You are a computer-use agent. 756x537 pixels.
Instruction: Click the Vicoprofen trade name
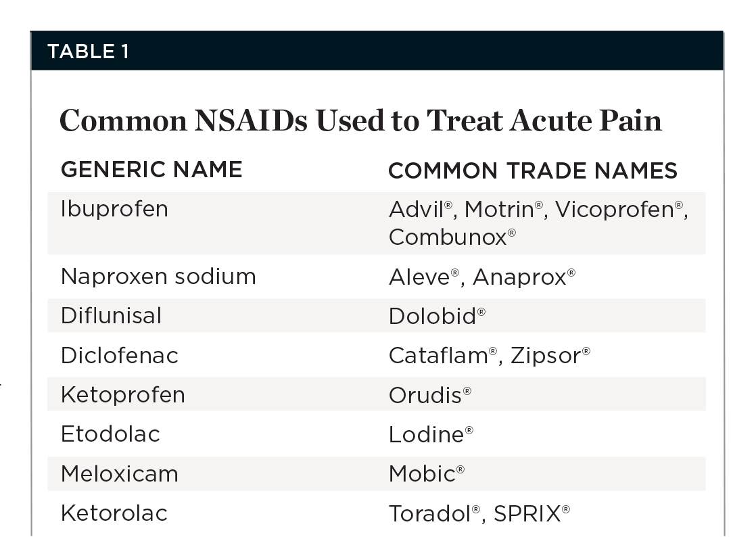[618, 210]
